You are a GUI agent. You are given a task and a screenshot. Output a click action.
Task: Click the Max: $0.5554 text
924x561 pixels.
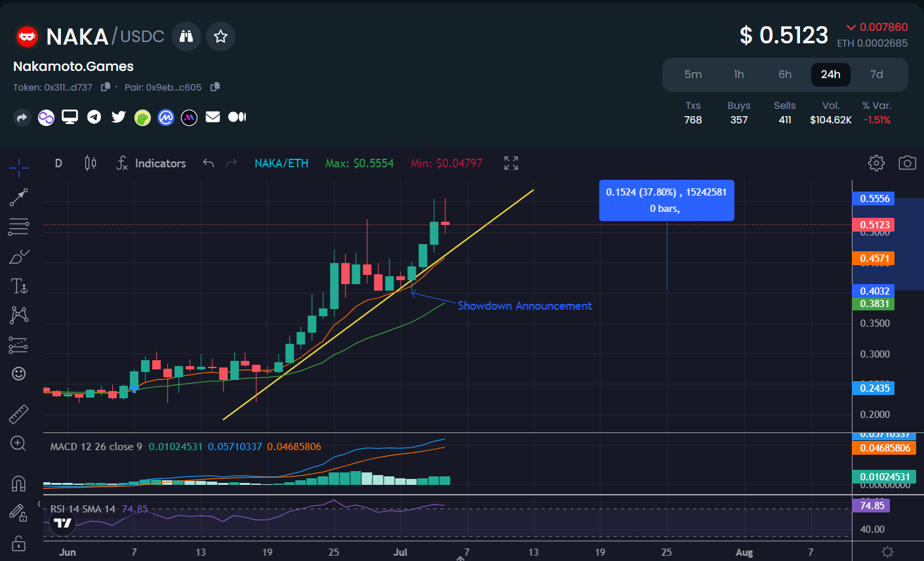(x=359, y=163)
